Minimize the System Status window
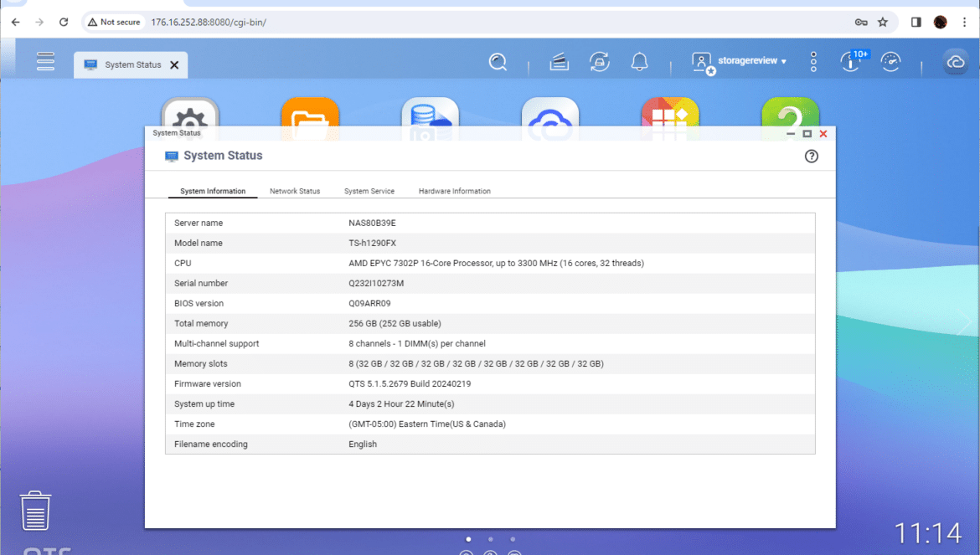The height and width of the screenshot is (555, 980). tap(791, 134)
